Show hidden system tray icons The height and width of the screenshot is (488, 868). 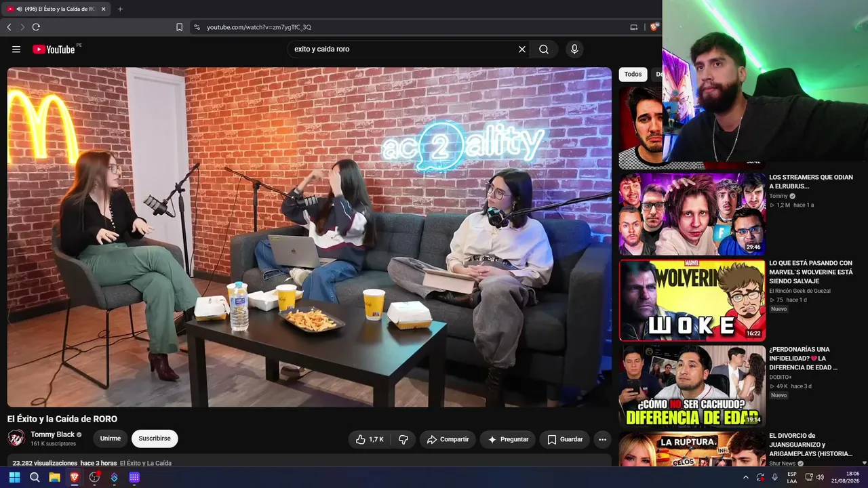click(x=746, y=477)
